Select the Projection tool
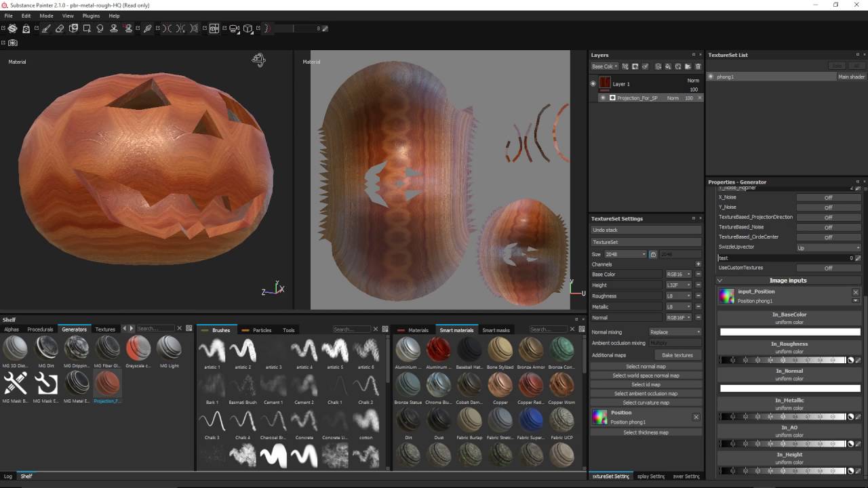The image size is (868, 488). pyautogui.click(x=73, y=28)
